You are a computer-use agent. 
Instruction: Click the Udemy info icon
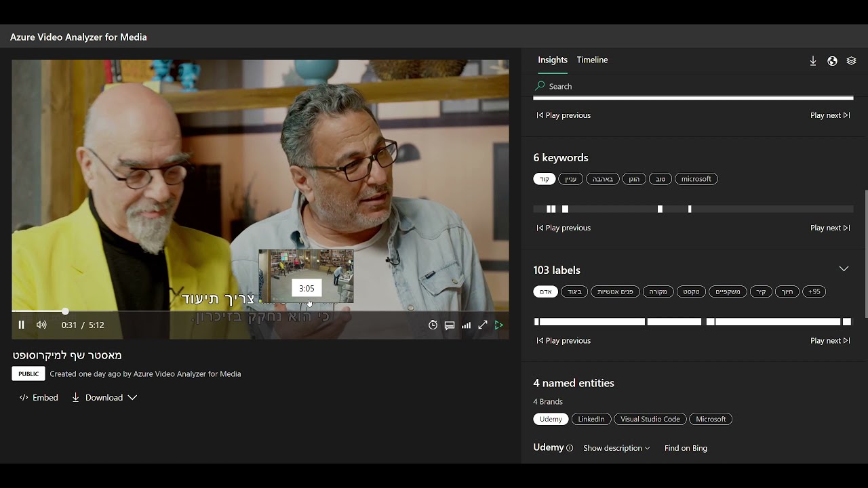tap(570, 448)
